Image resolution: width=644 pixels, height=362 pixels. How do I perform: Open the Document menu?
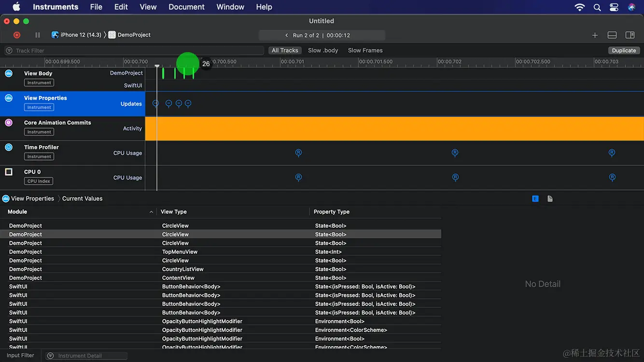186,7
